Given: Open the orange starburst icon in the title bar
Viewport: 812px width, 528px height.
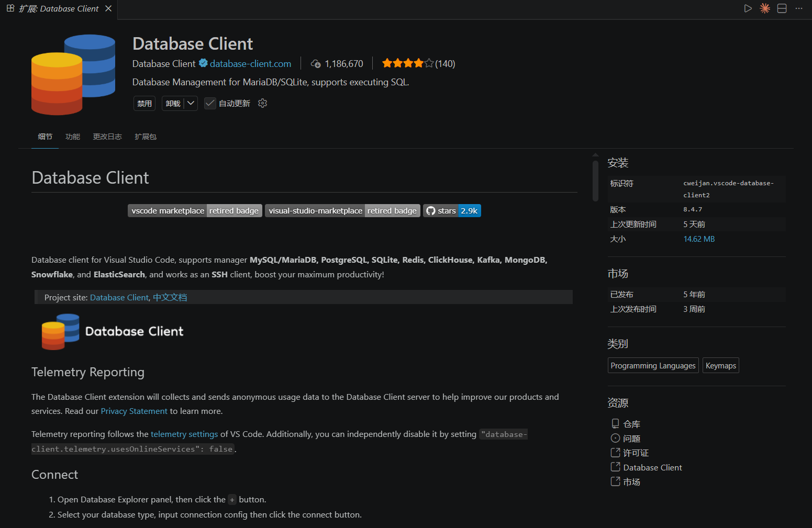Looking at the screenshot, I should point(765,8).
